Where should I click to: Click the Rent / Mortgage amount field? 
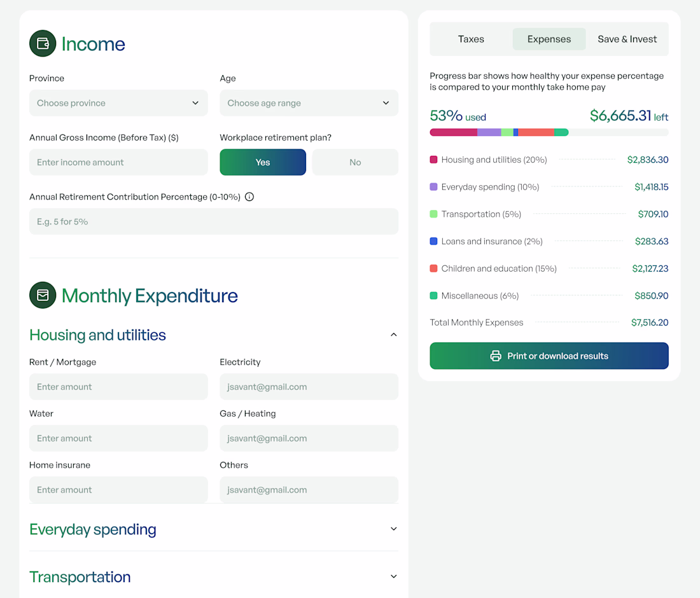coord(119,386)
